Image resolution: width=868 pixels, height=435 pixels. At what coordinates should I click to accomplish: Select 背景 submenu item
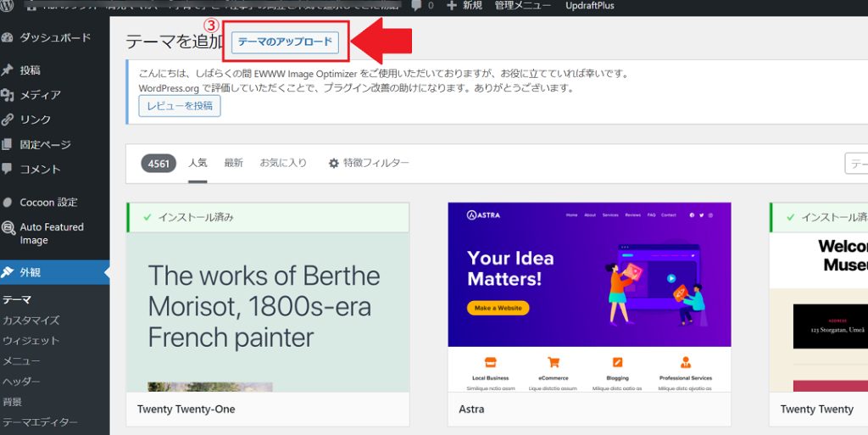coord(12,402)
